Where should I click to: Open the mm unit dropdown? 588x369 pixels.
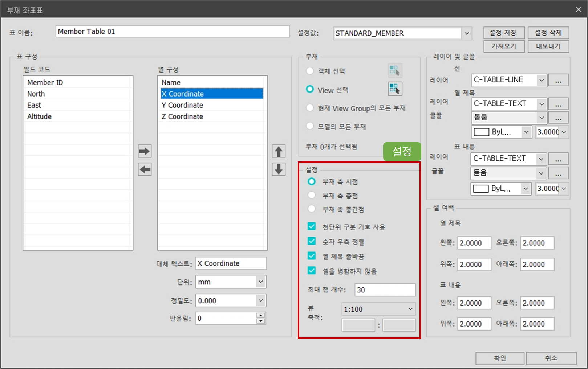[x=260, y=282]
